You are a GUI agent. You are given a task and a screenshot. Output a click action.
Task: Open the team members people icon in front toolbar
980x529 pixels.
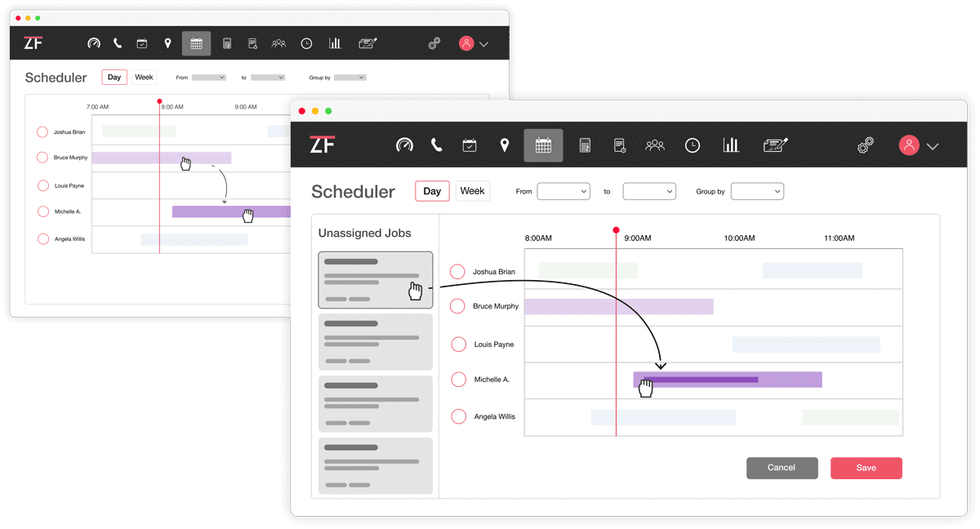tap(655, 145)
